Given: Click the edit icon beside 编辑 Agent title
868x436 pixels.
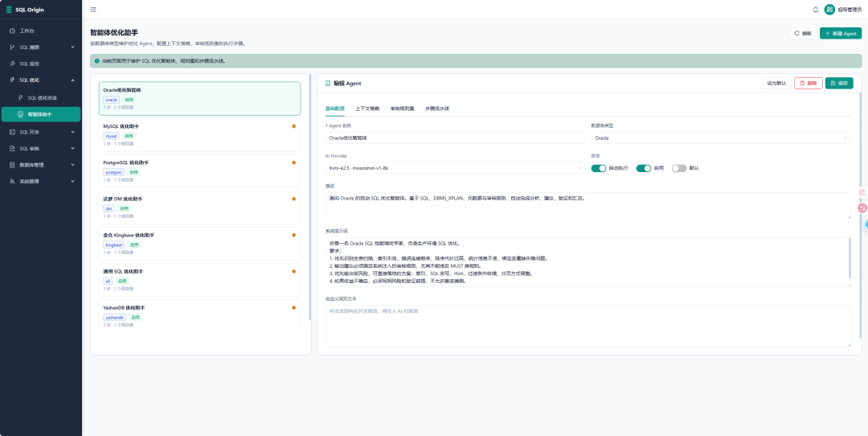Looking at the screenshot, I should pyautogui.click(x=328, y=83).
